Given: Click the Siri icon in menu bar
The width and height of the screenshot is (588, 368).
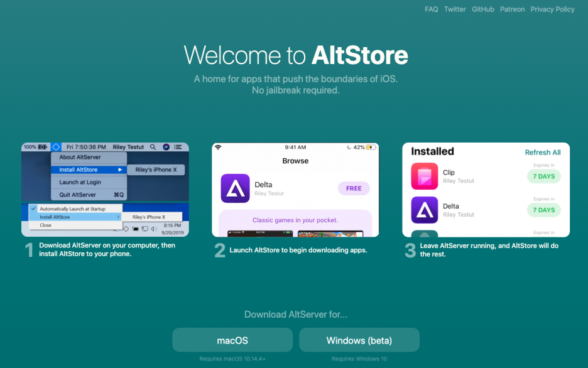Looking at the screenshot, I should tap(166, 147).
